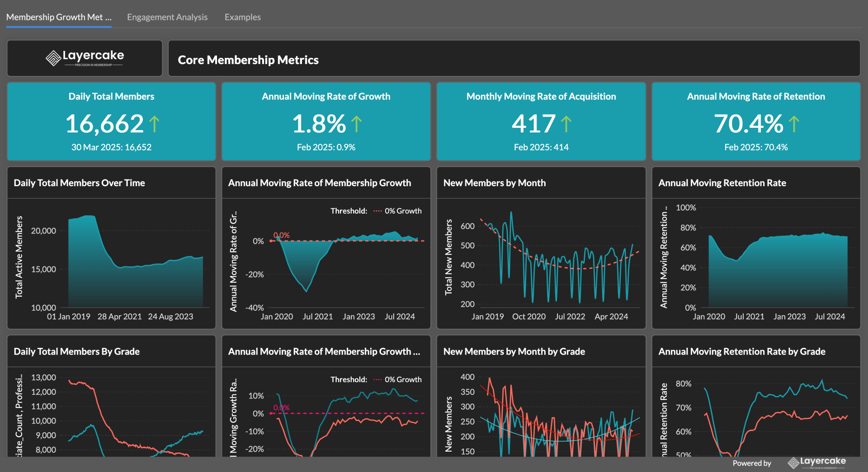
Task: Click up arrow next to 1.8% growth
Action: pos(356,124)
